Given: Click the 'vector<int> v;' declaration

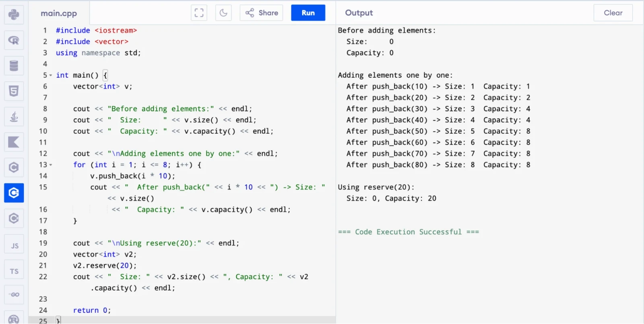Looking at the screenshot, I should coord(103,87).
